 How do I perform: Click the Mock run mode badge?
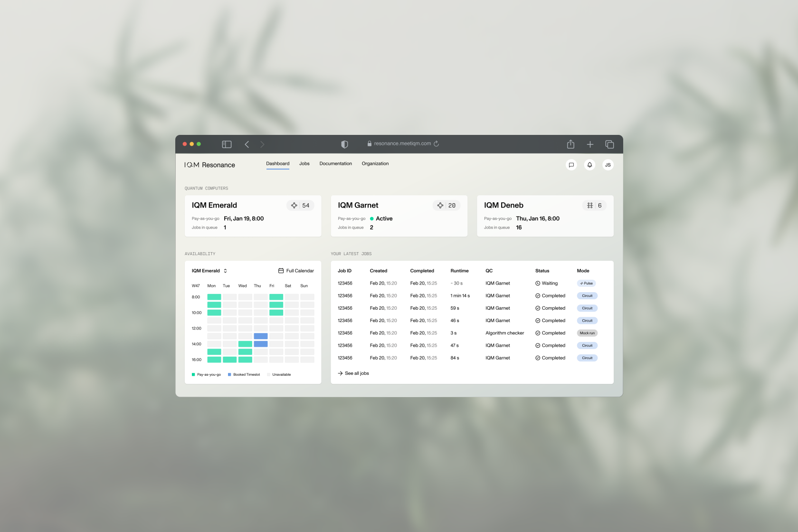[x=587, y=333]
